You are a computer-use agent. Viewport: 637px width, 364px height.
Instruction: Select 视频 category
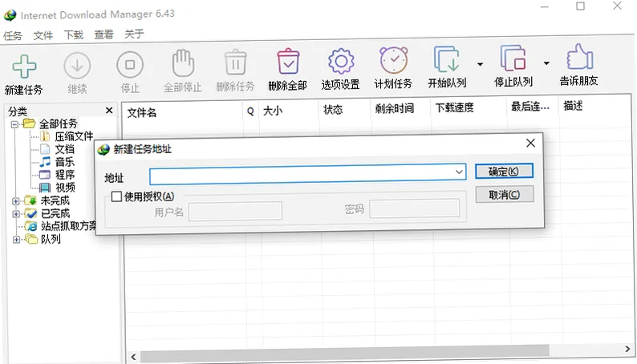[x=66, y=188]
